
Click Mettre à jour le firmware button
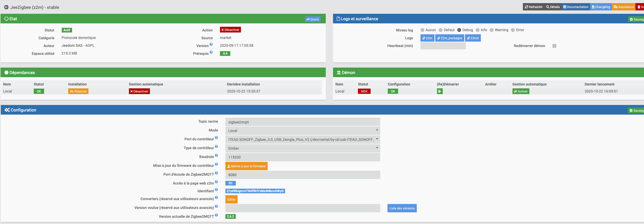pos(246,166)
